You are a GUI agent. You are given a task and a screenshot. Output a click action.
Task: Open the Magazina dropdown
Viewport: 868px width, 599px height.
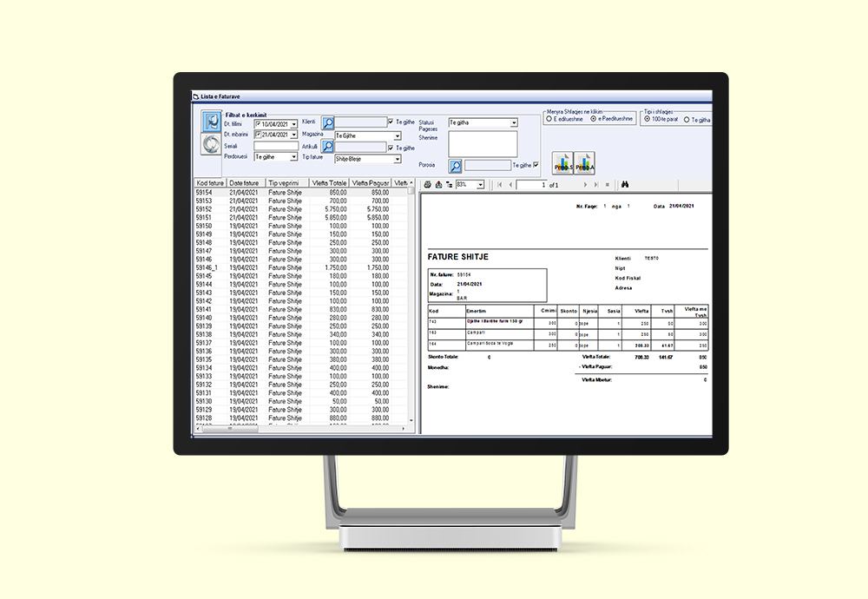click(x=398, y=136)
